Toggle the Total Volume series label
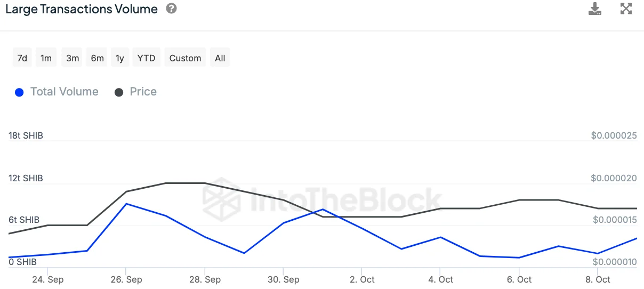This screenshot has height=289, width=644. click(x=64, y=92)
